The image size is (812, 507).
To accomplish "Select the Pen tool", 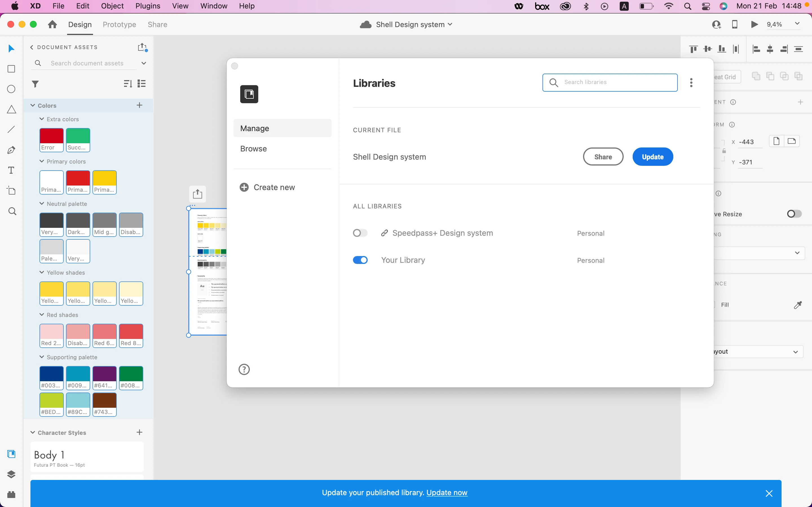I will (11, 150).
